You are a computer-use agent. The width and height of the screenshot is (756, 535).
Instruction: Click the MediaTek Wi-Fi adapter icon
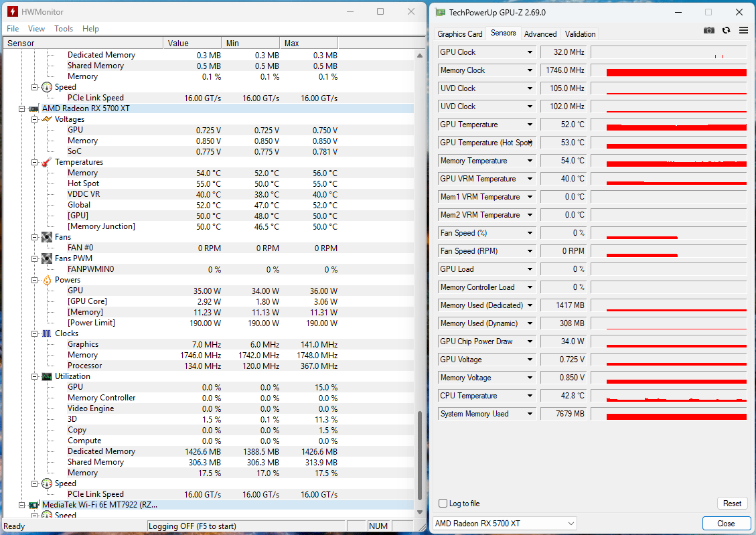point(33,505)
